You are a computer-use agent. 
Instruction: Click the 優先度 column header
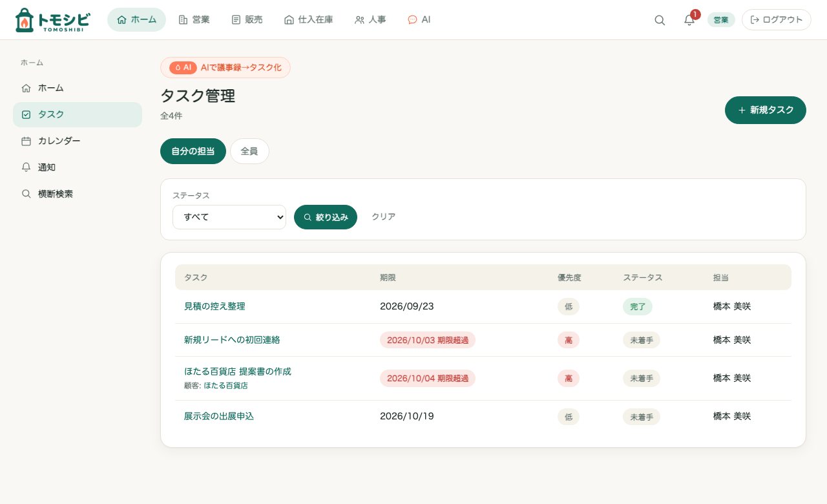(x=569, y=277)
